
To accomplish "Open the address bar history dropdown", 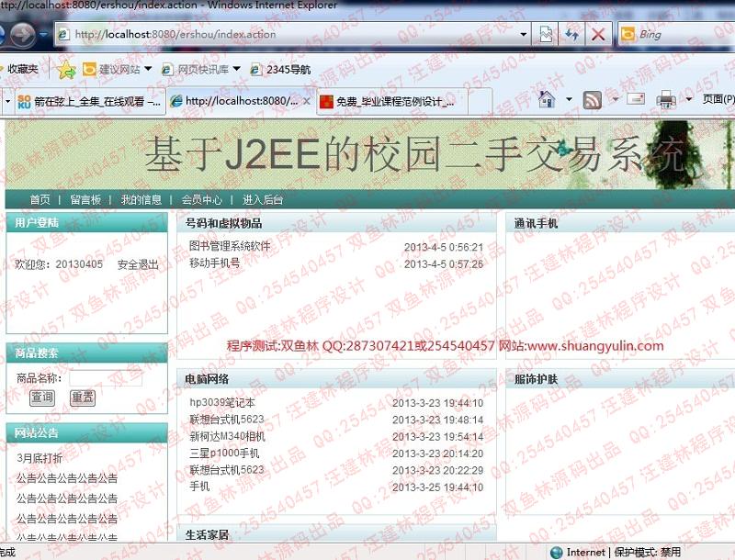I will 523,34.
